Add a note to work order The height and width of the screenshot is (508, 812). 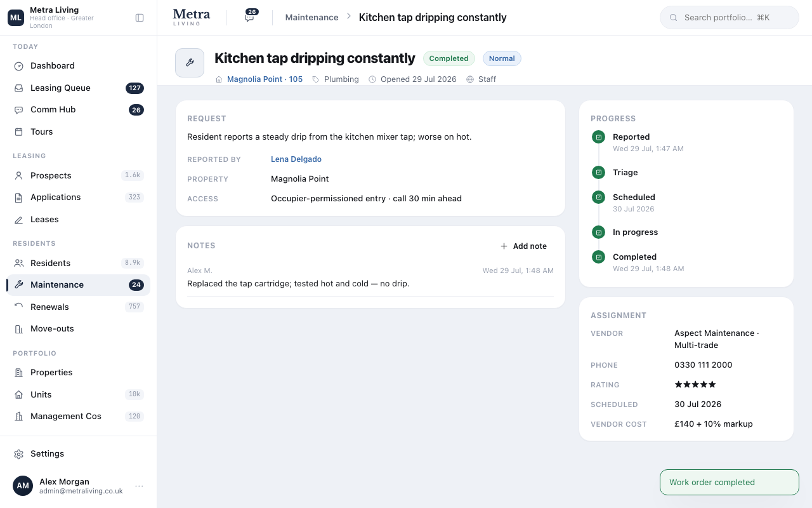[x=523, y=246]
